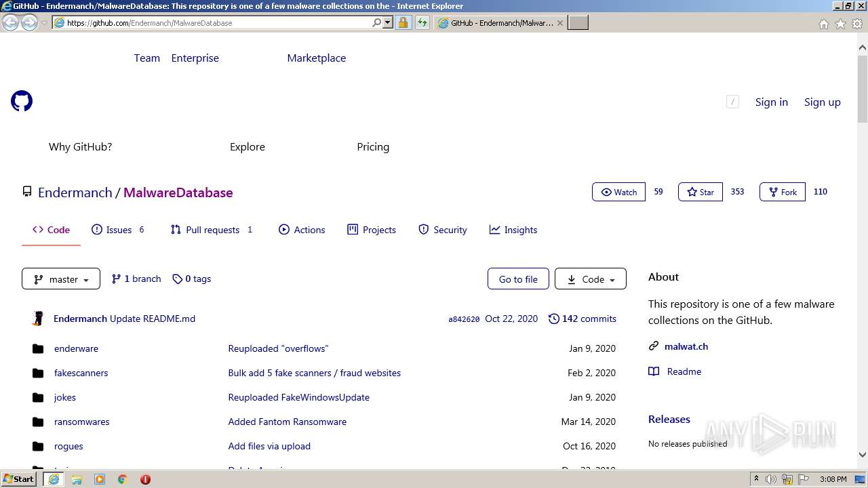Screen dimensions: 868x488
Task: View the 0 tags link
Action: pos(192,279)
